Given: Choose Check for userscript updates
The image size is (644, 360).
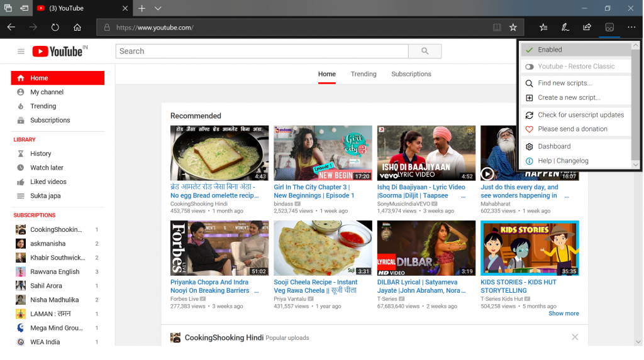Looking at the screenshot, I should [x=576, y=115].
